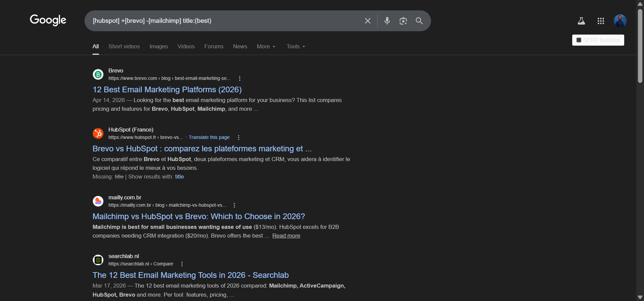644x301 pixels.
Task: Click the Apr 14, 2026 date text
Action: (x=109, y=100)
